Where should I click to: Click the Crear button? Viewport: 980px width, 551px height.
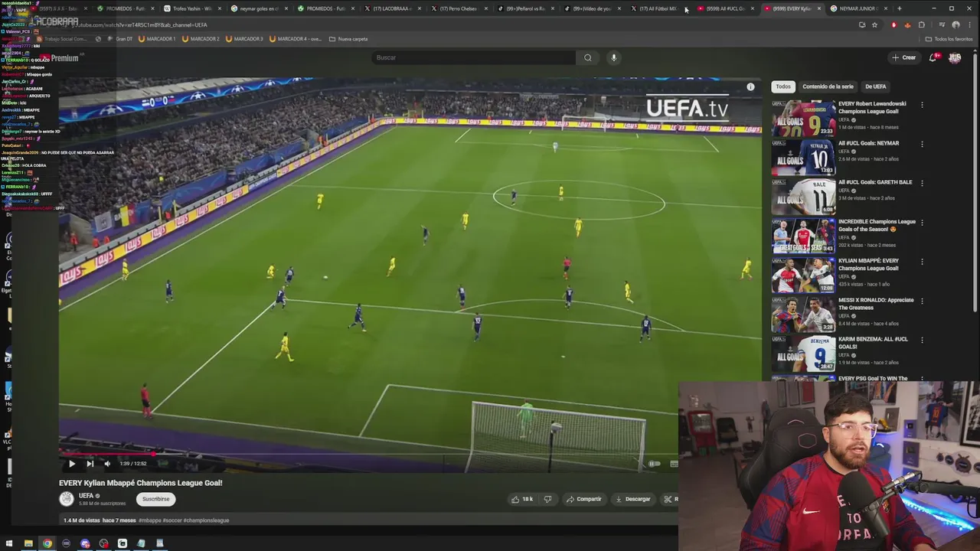903,57
